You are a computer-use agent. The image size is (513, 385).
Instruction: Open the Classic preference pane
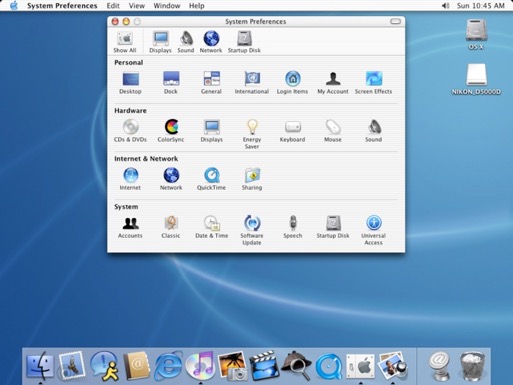tap(171, 227)
